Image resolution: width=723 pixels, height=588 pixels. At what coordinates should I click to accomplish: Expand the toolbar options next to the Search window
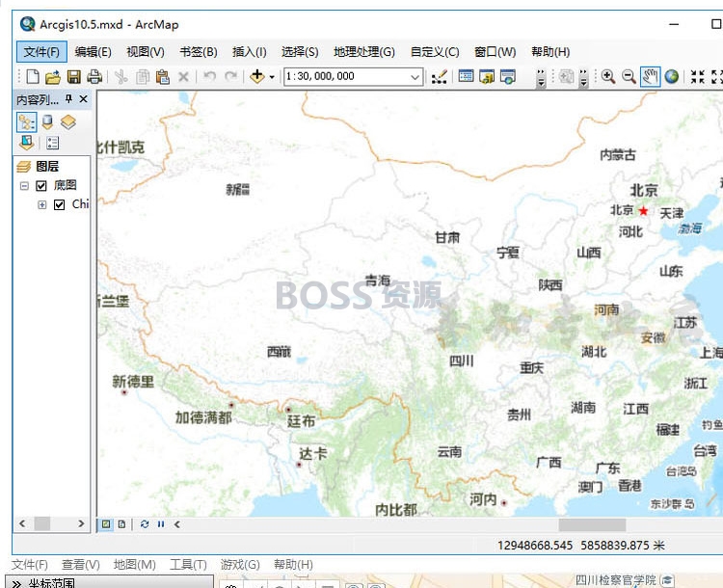tap(542, 78)
